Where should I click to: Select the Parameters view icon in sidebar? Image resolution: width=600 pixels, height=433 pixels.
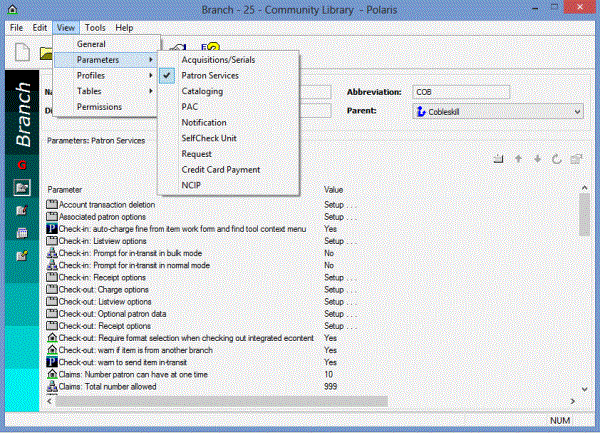coord(21,187)
